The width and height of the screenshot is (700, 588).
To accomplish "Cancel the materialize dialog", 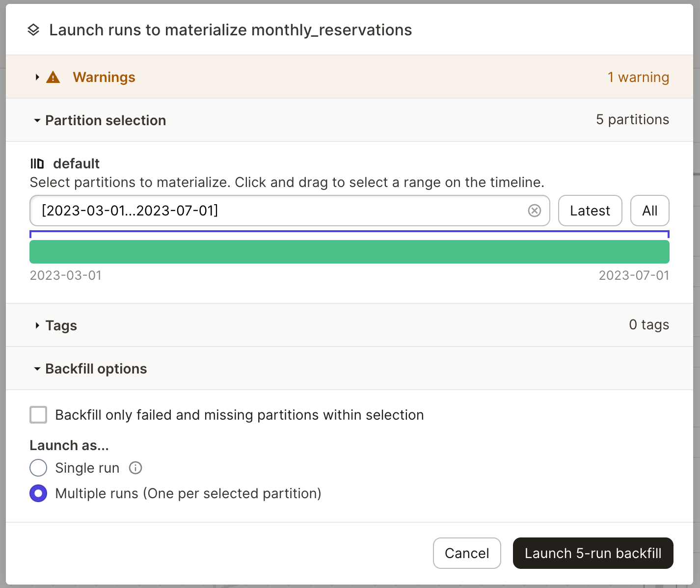I will click(x=467, y=553).
